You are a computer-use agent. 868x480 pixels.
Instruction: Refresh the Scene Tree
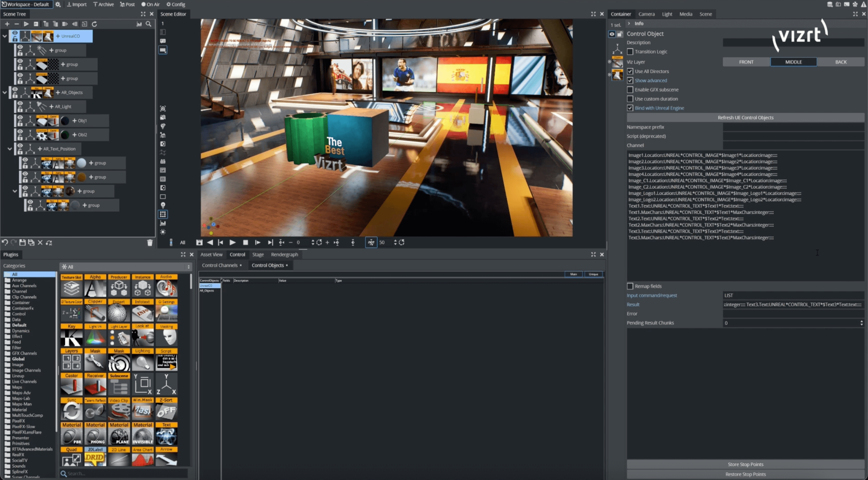[x=95, y=24]
